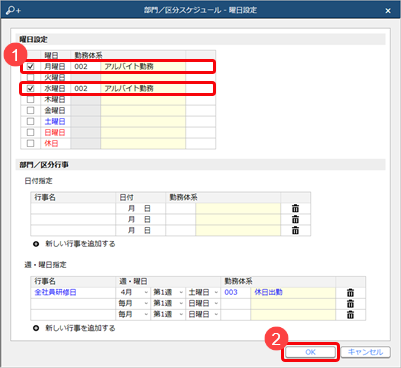
Task: Enable the 火曜日 checkbox
Action: point(30,77)
